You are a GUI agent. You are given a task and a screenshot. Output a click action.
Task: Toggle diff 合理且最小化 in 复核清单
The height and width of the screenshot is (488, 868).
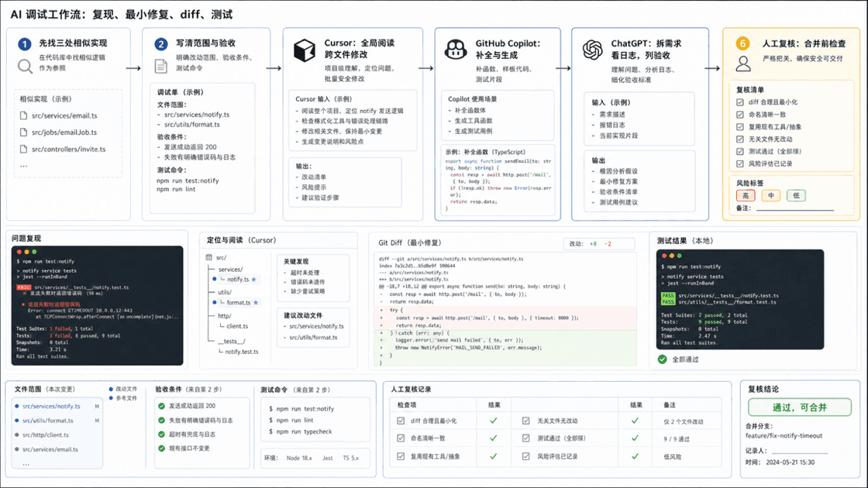pos(740,101)
